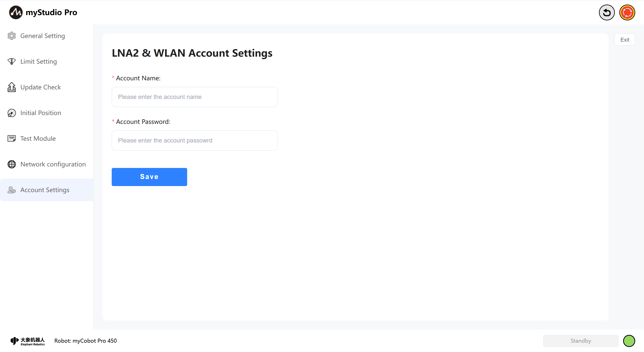
Task: Save the account settings
Action: [x=149, y=177]
